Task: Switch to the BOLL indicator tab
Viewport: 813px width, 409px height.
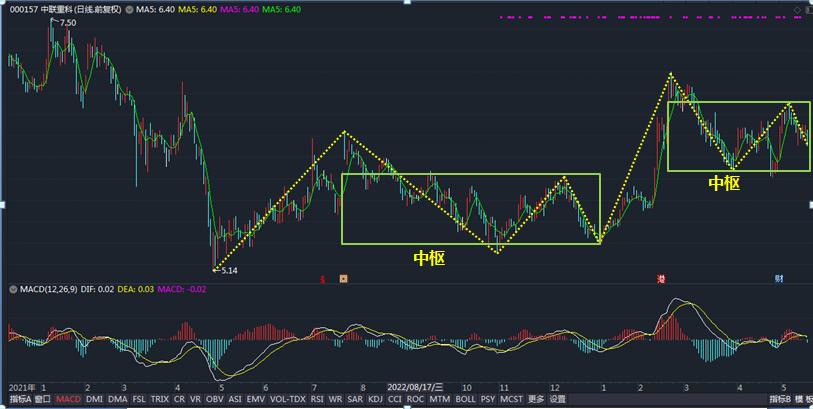Action: (465, 399)
